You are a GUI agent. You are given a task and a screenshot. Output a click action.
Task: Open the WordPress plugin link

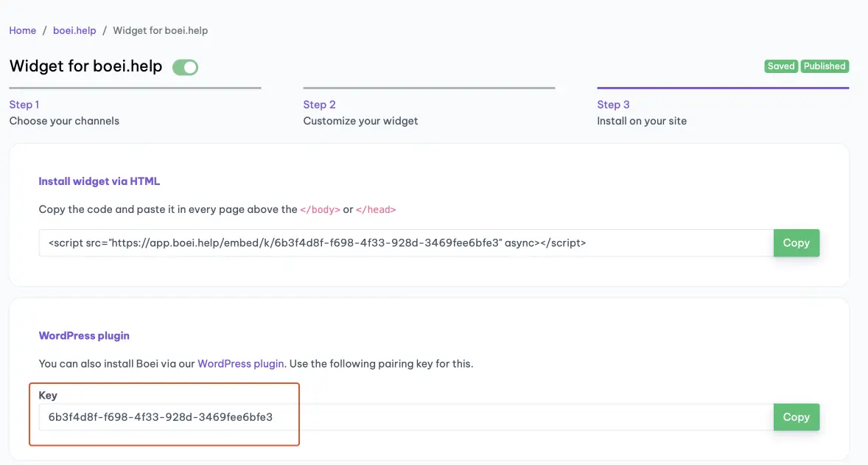click(240, 363)
